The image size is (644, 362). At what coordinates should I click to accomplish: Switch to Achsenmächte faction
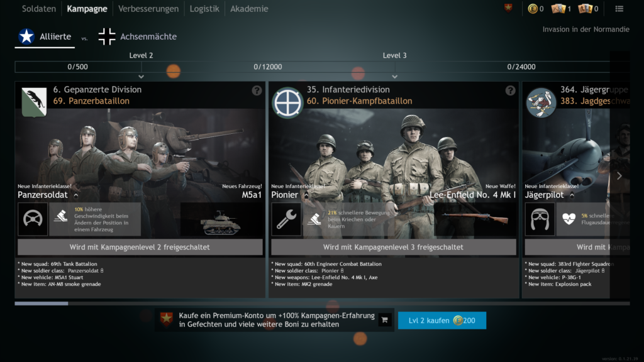tap(138, 36)
